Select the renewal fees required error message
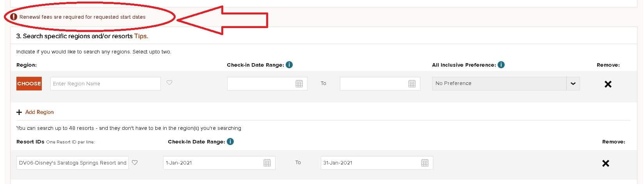Screen dimensions: 644x184 point(82,17)
